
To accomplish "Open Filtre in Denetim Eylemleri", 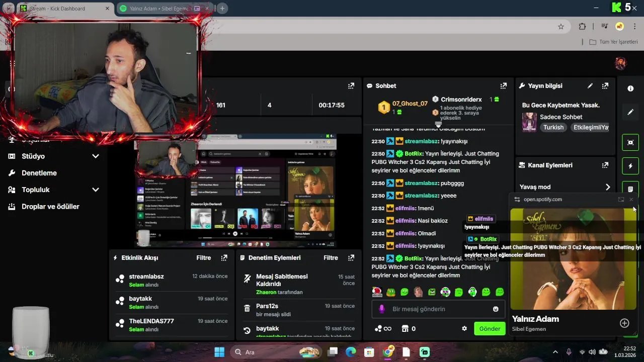I will [331, 257].
